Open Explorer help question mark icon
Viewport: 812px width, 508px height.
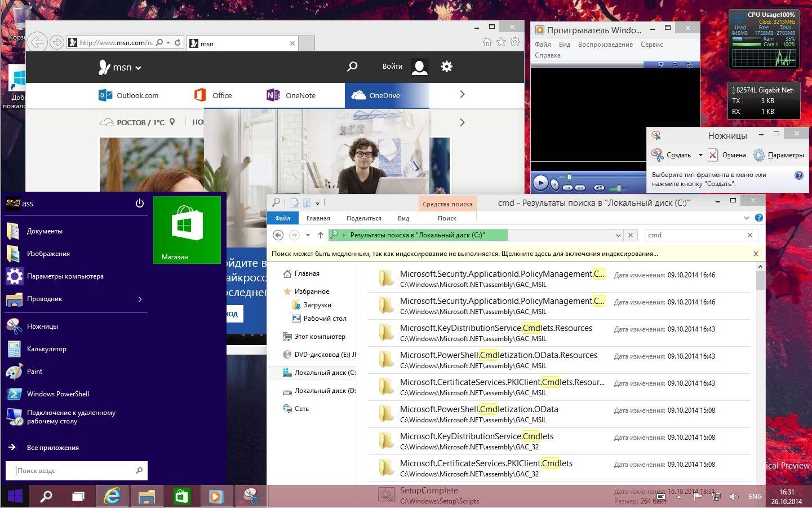(x=759, y=218)
